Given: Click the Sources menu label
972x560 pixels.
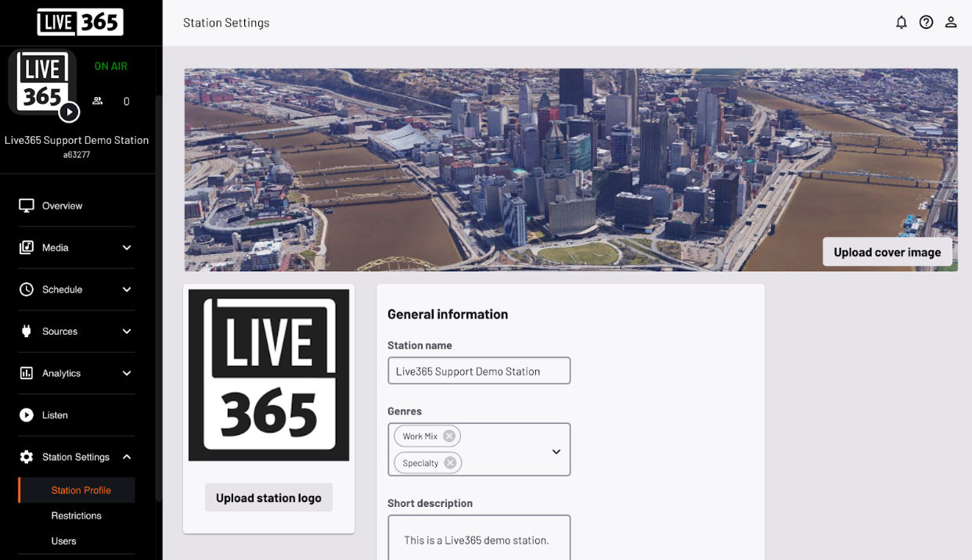Looking at the screenshot, I should click(x=59, y=332).
